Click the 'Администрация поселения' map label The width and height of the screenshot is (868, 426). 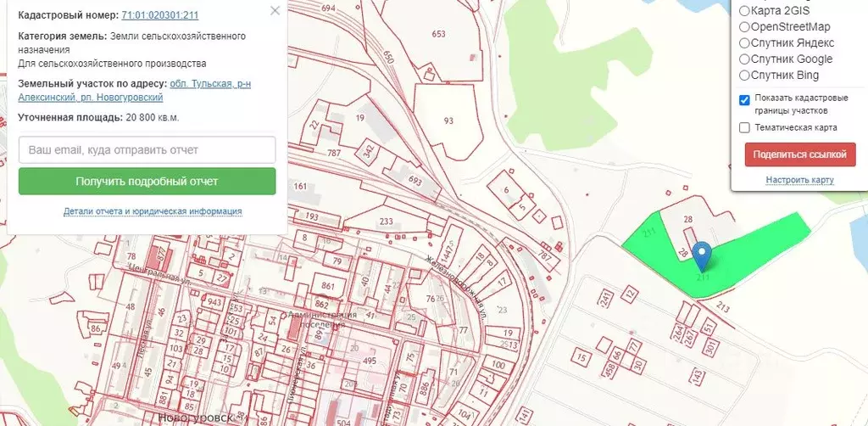[x=323, y=318]
